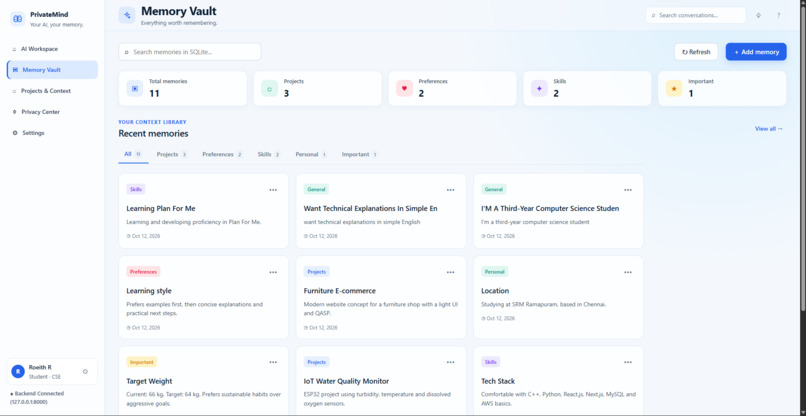806x416 pixels.
Task: Open Projects & Context in sidebar
Action: (x=52, y=91)
